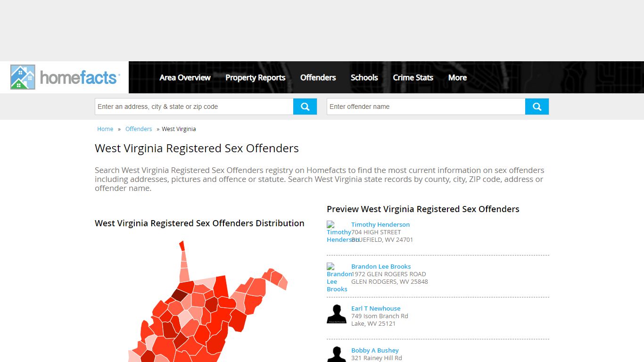Click '321 Rainey Hill Rd' address text
644x362 pixels.
[377, 358]
